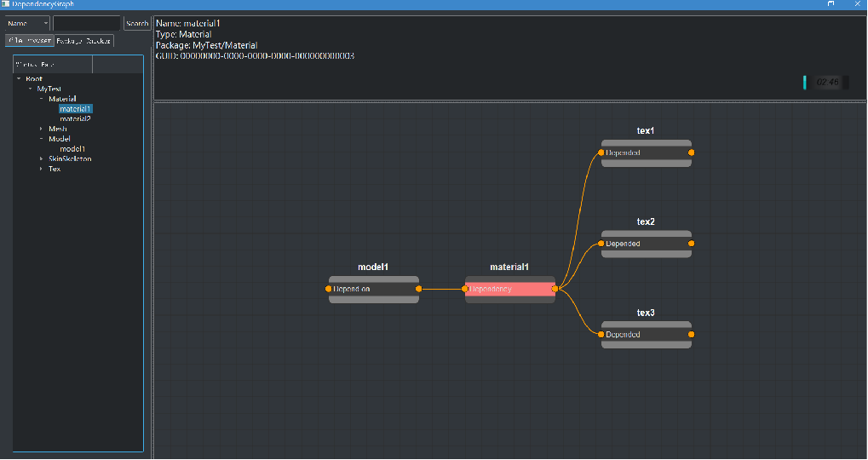Expand the Tex folder arrow

pos(41,169)
